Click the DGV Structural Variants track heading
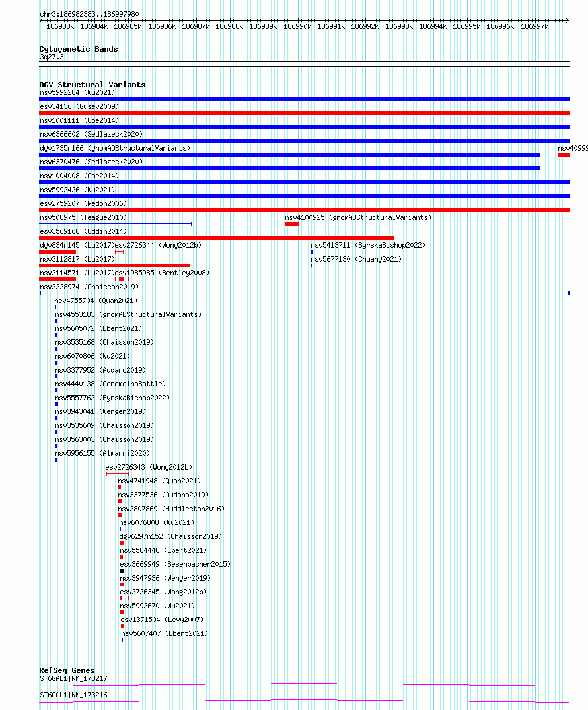The image size is (588, 710). pos(92,85)
